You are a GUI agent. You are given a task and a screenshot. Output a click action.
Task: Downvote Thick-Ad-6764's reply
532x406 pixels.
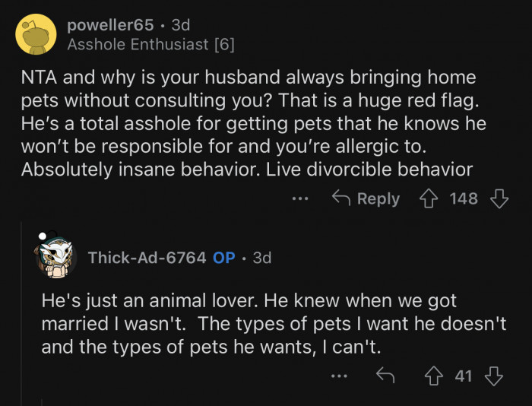(x=494, y=376)
